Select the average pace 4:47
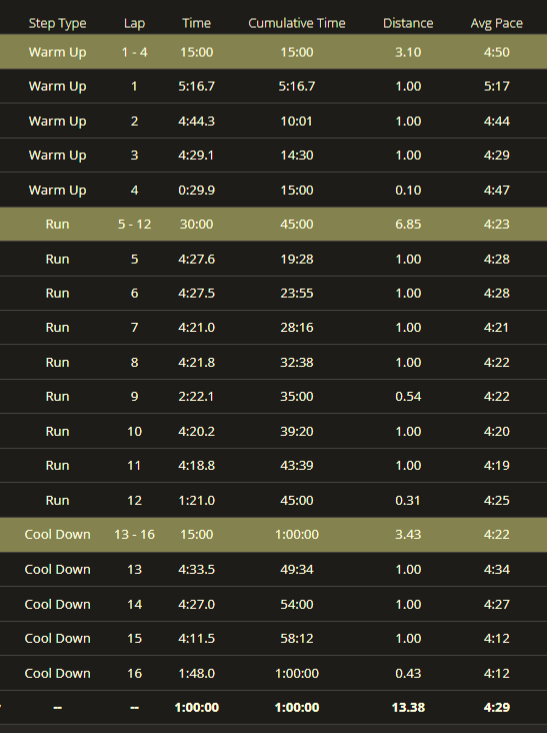The width and height of the screenshot is (547, 733). (x=497, y=190)
